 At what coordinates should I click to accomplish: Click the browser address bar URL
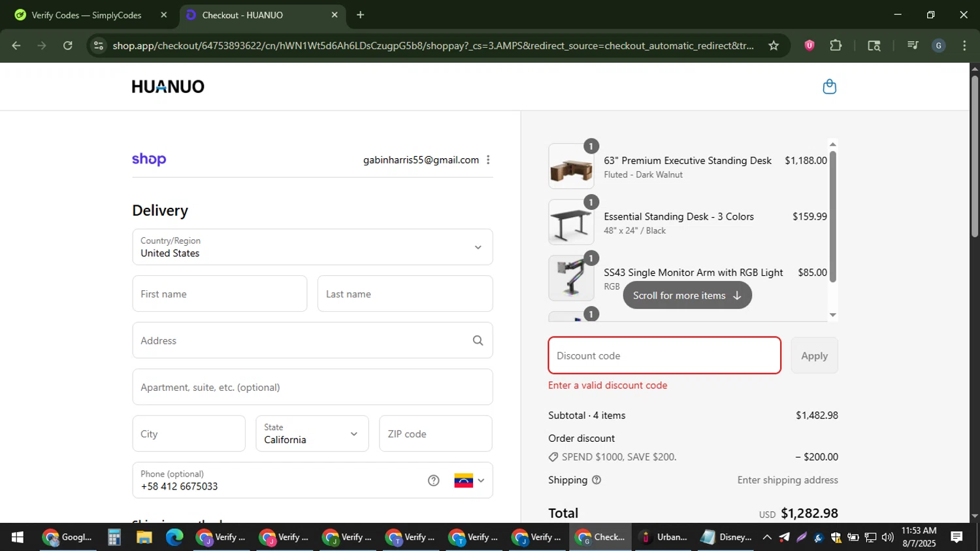click(x=433, y=46)
